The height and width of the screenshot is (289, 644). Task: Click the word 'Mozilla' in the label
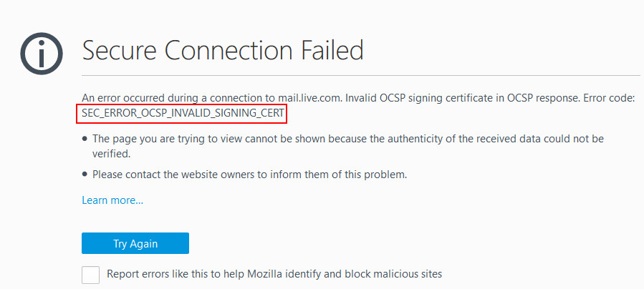[x=264, y=274]
